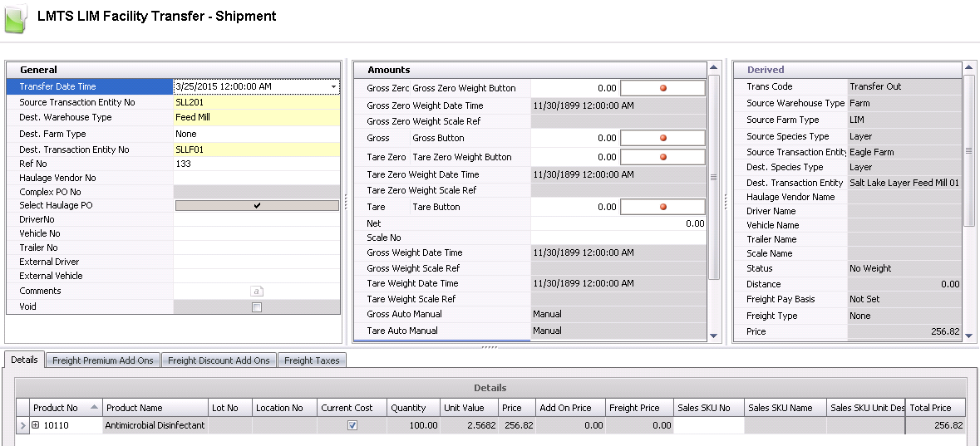Click the General panel header
This screenshot has height=446, width=980.
click(x=173, y=70)
